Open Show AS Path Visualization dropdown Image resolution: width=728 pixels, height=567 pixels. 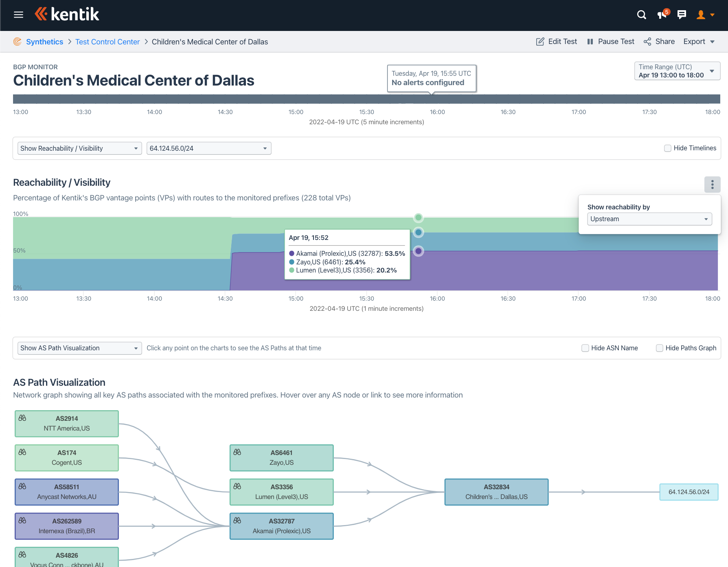[x=79, y=348]
